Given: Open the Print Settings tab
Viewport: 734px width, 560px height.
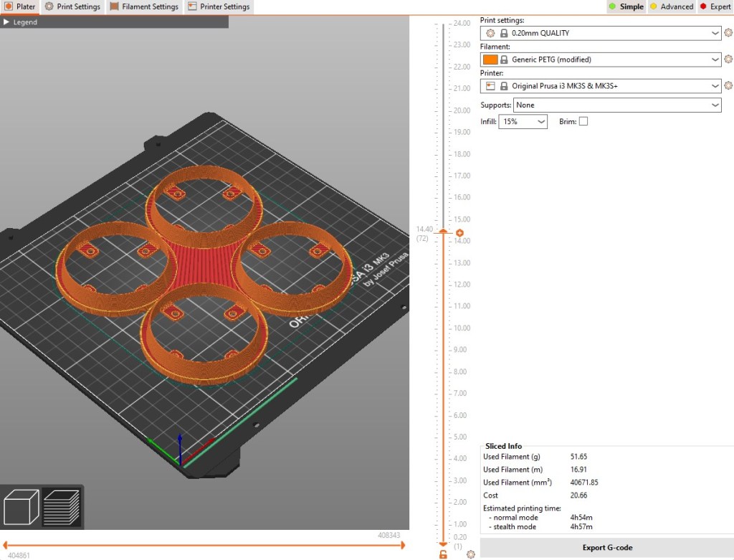Looking at the screenshot, I should pos(72,6).
